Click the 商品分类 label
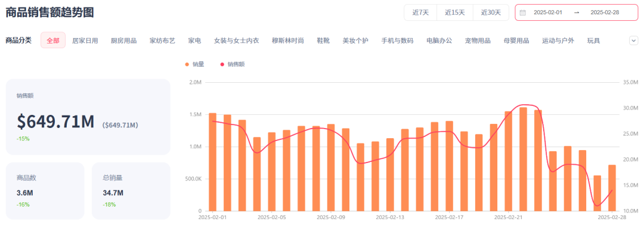Screen dimensions: 644x231 click(x=18, y=40)
